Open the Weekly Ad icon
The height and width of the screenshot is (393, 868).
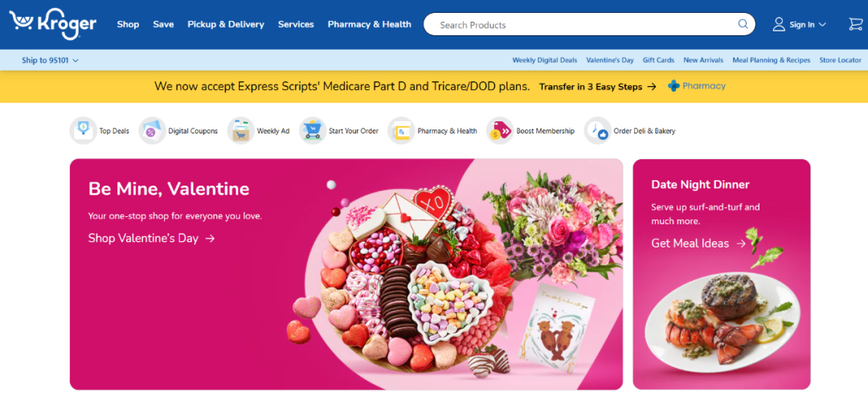241,131
